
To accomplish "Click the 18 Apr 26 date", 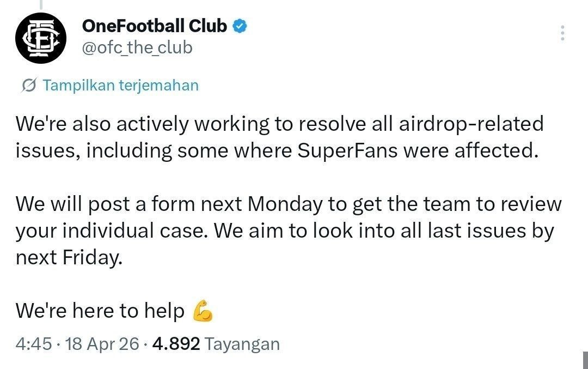I will point(102,344).
